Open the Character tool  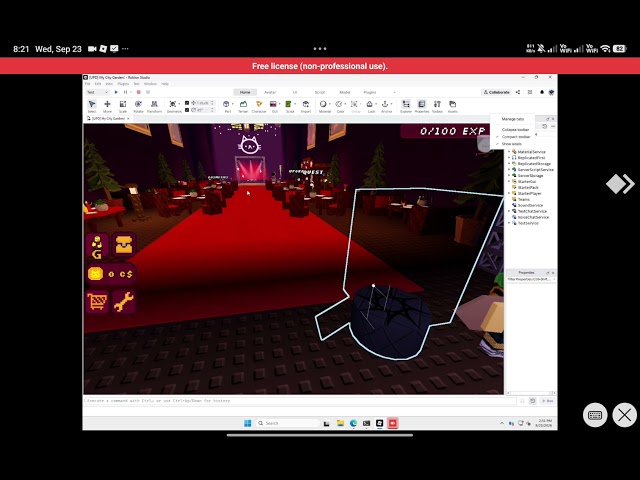pyautogui.click(x=259, y=106)
